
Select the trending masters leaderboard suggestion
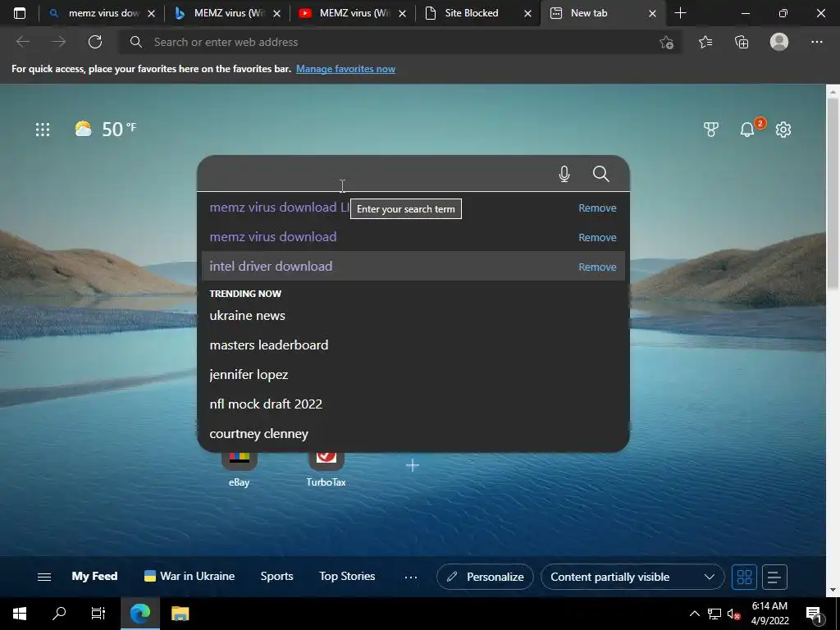(413, 345)
